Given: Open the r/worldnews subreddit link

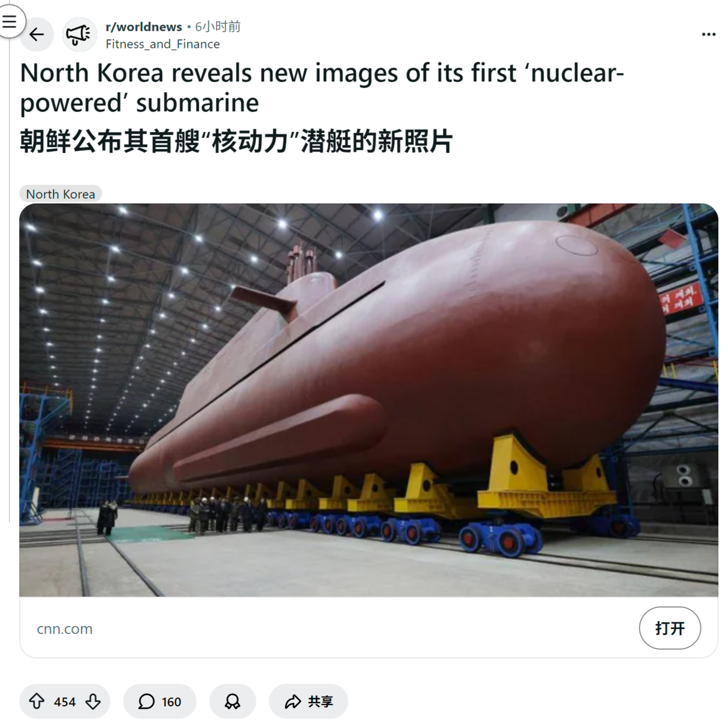Looking at the screenshot, I should [144, 26].
